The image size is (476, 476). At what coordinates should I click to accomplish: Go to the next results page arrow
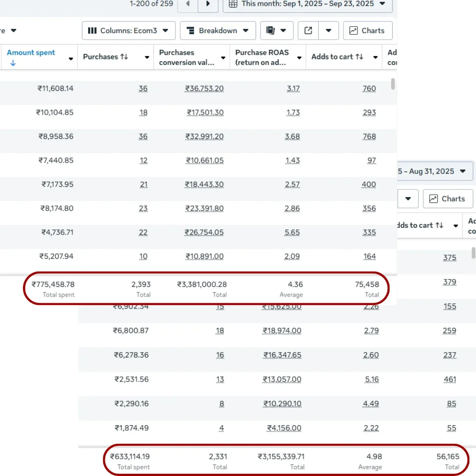[x=208, y=4]
